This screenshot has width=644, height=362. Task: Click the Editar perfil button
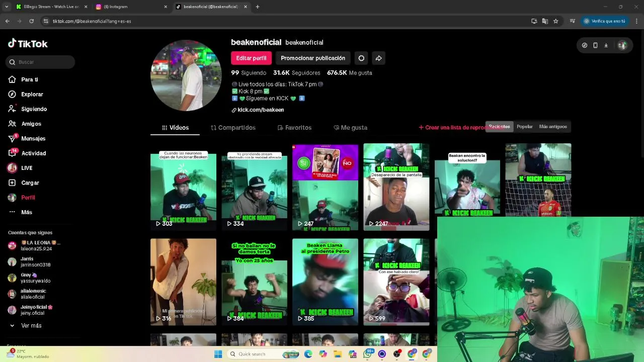click(x=251, y=58)
